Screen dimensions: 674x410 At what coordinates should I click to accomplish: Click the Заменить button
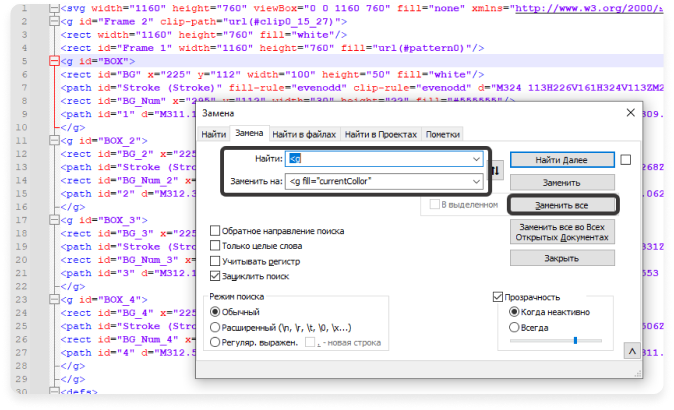(562, 183)
